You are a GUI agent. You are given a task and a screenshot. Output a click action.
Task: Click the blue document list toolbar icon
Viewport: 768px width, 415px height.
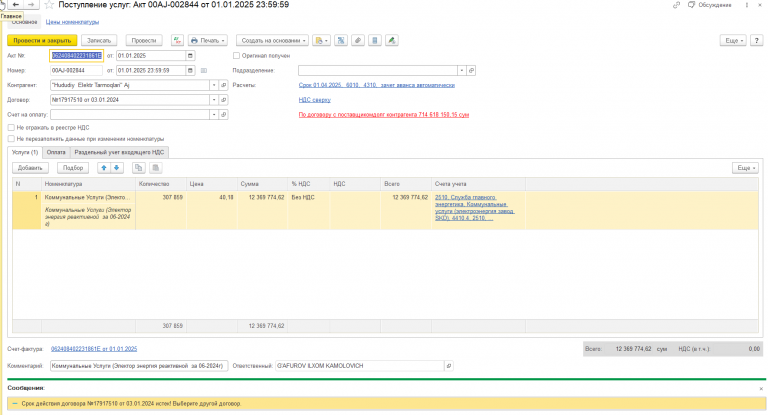(375, 41)
